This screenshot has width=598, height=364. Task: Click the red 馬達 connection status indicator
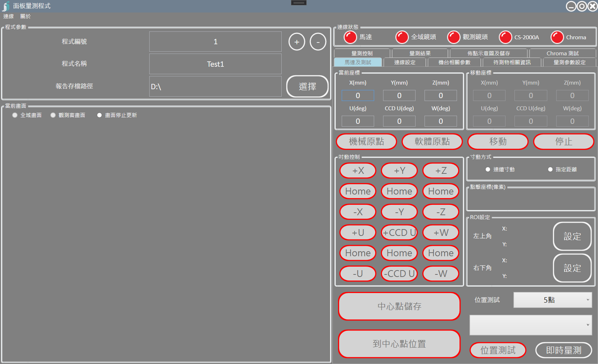(350, 37)
